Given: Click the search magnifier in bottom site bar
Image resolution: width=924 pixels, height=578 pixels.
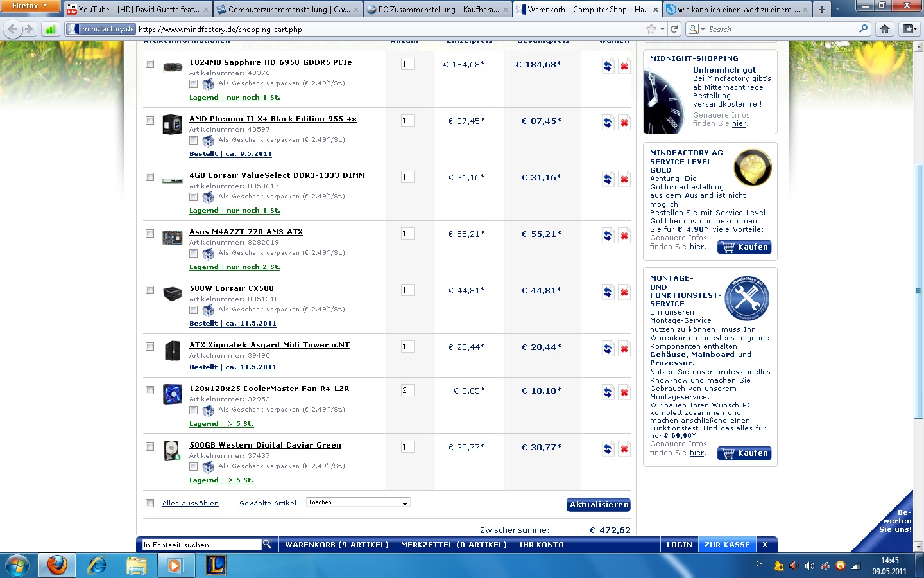Looking at the screenshot, I should (x=267, y=544).
